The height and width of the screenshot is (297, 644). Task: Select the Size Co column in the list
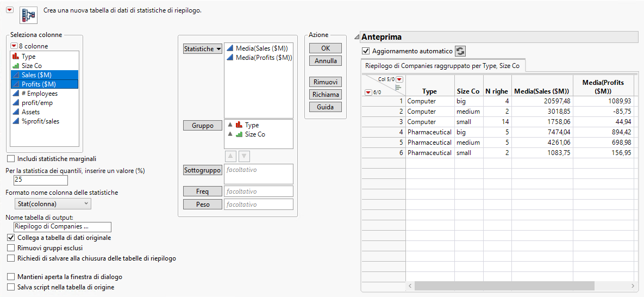(45, 65)
